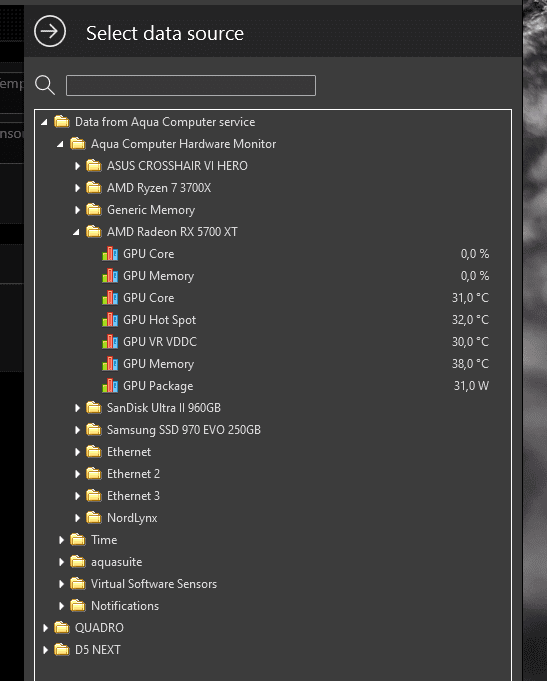Expand the ASUS CROSSHAIR VI HERO node

77,166
